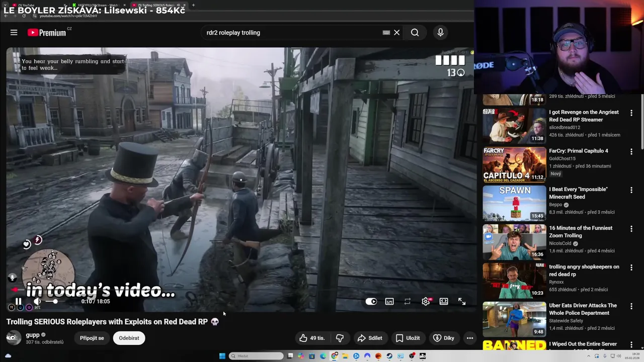Open '16 Minutes of the Funniest Zoom Trolling'
Image resolution: width=644 pixels, height=362 pixels.
[x=581, y=232]
